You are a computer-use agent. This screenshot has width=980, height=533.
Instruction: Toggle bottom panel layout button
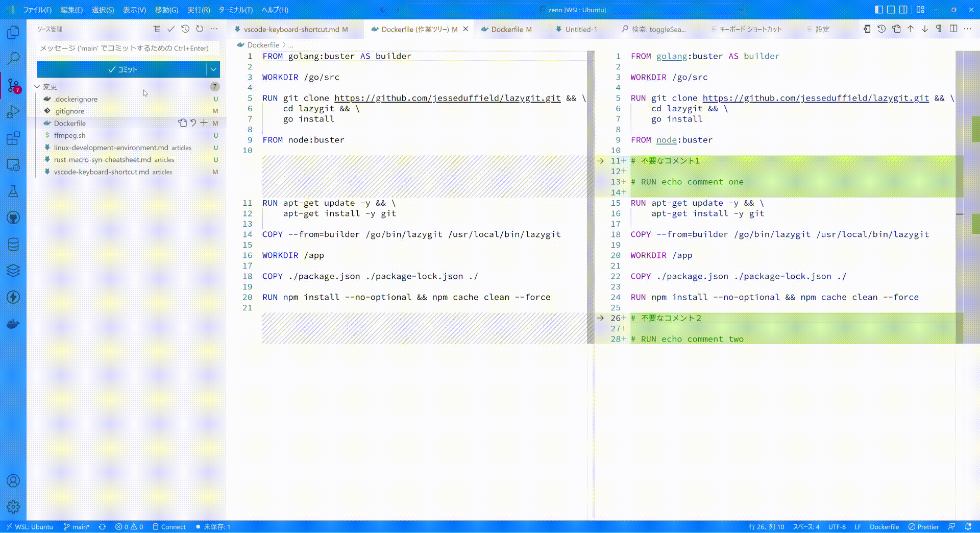click(x=891, y=10)
